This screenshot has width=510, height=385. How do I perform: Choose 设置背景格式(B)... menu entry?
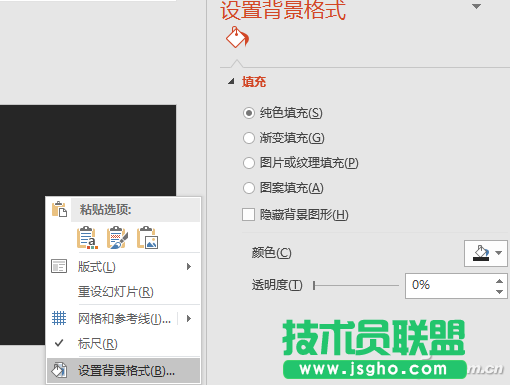click(x=124, y=370)
